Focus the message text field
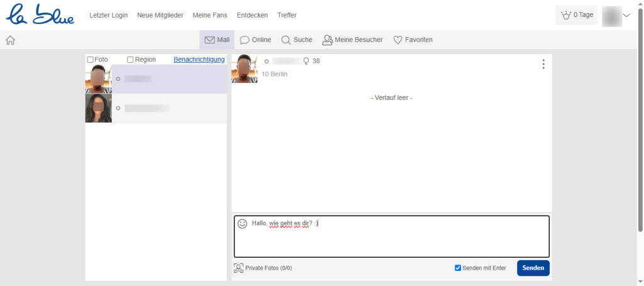This screenshot has height=286, width=644. [x=391, y=237]
